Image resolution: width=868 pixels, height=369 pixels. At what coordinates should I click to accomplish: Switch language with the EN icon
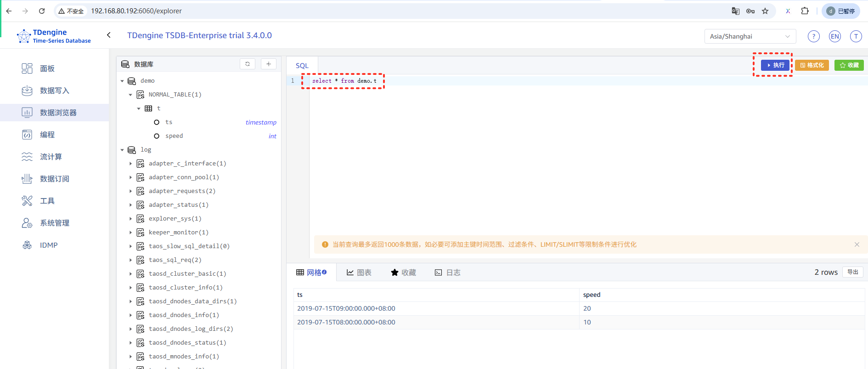(834, 36)
